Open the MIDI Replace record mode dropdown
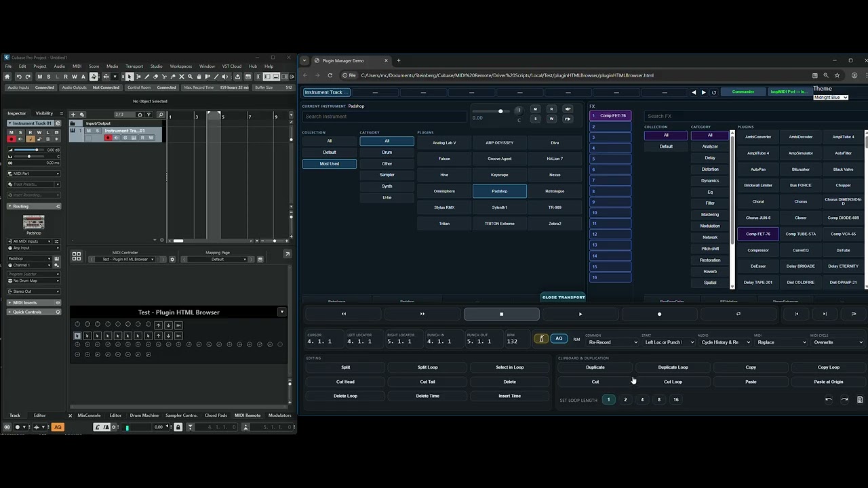The image size is (868, 488). pos(781,342)
